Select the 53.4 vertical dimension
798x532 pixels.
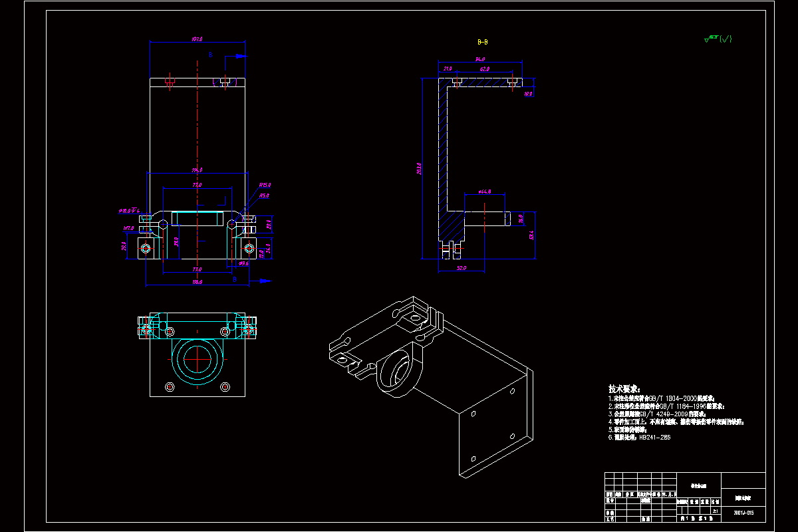pos(531,235)
